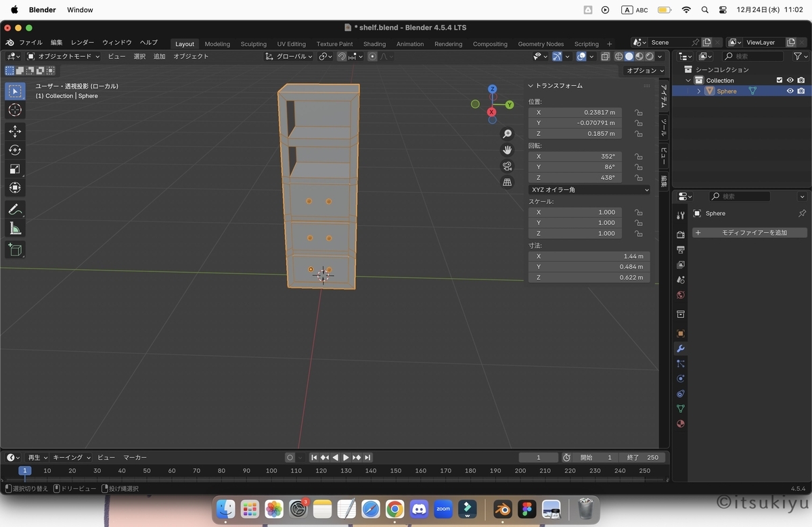Select wireframe viewport shading mode
Viewport: 812px width, 527px height.
(619, 57)
